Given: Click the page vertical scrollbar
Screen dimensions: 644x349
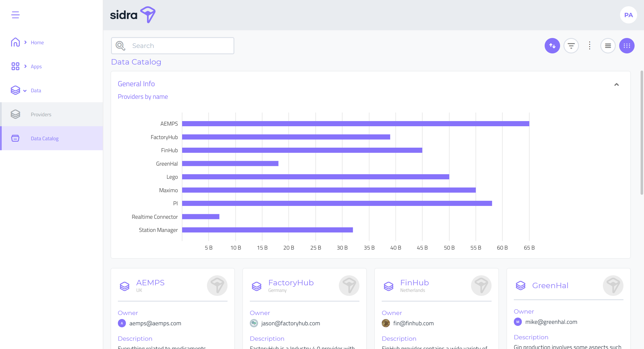Looking at the screenshot, I should click(x=642, y=133).
